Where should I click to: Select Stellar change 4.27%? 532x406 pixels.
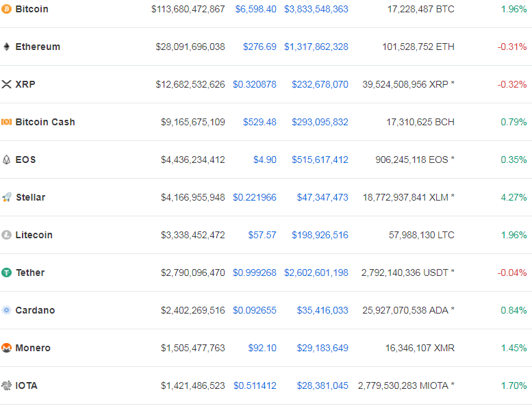pos(514,197)
